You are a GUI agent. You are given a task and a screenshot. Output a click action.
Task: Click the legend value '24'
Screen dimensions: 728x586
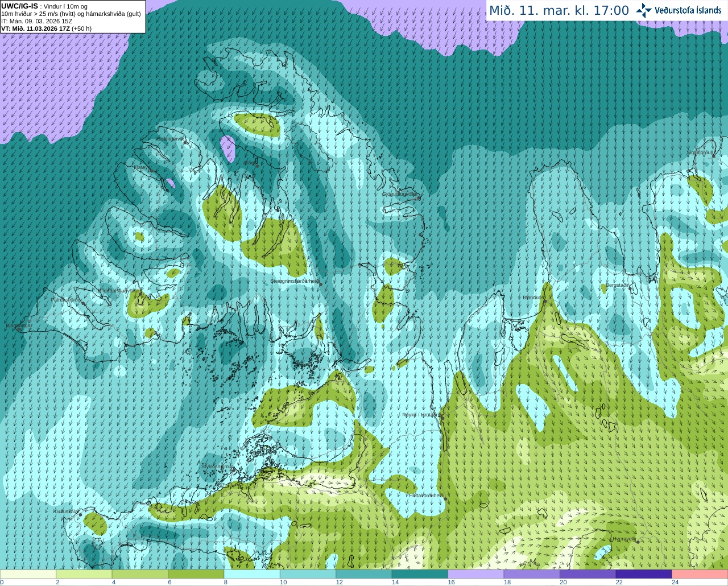[x=675, y=582]
